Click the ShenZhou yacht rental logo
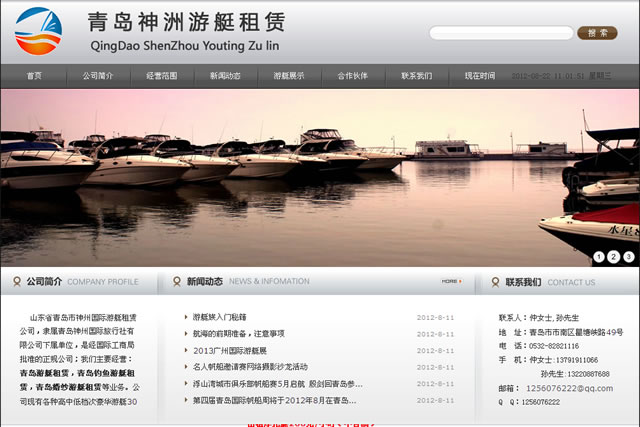 (38, 31)
